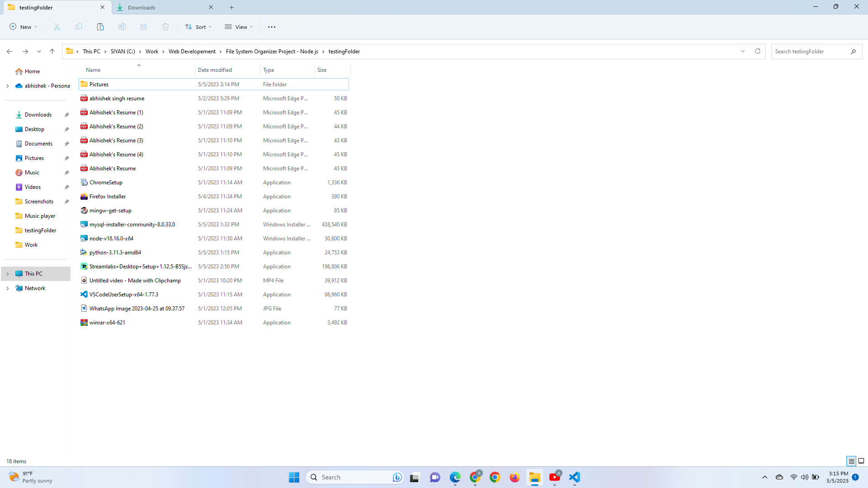Unpin Downloads from Quick access
The image size is (868, 488).
[66, 115]
